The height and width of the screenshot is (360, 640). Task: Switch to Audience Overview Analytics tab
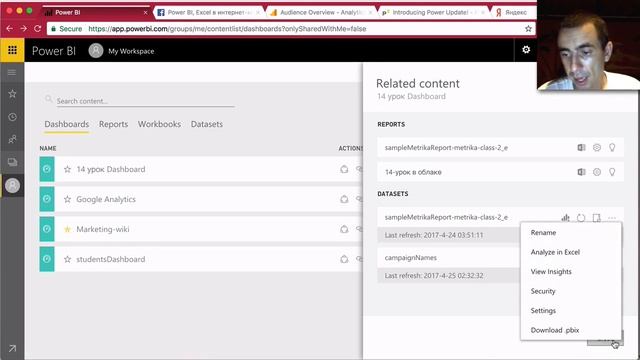point(321,13)
